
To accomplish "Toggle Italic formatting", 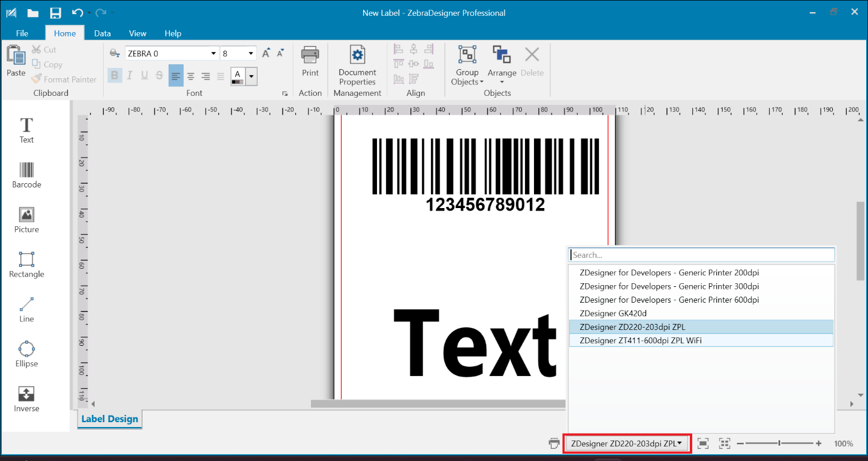I will (129, 76).
